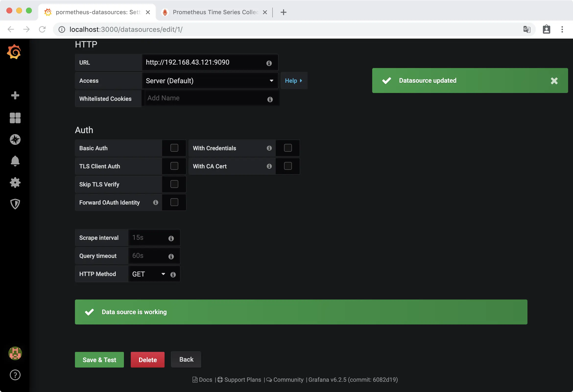Open the Community footer link
The image size is (573, 392).
coord(285,380)
